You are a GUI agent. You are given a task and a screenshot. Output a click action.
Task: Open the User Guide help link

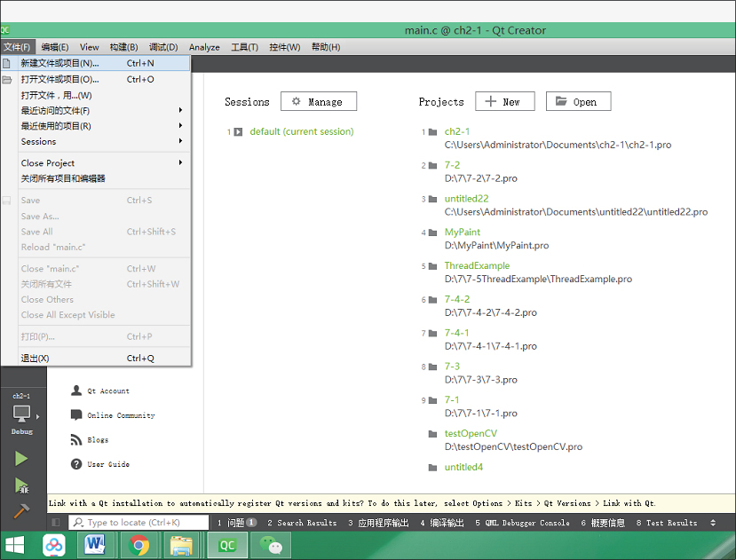point(107,464)
